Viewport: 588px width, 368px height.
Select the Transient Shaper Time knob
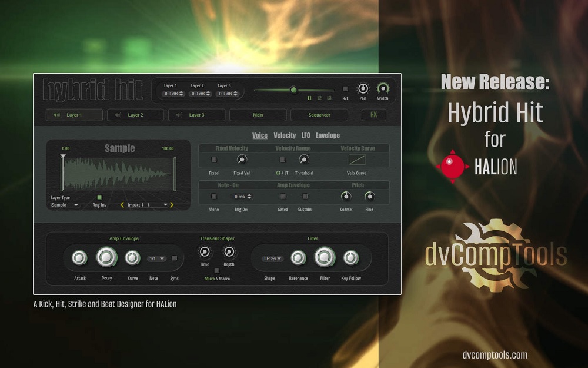[204, 251]
